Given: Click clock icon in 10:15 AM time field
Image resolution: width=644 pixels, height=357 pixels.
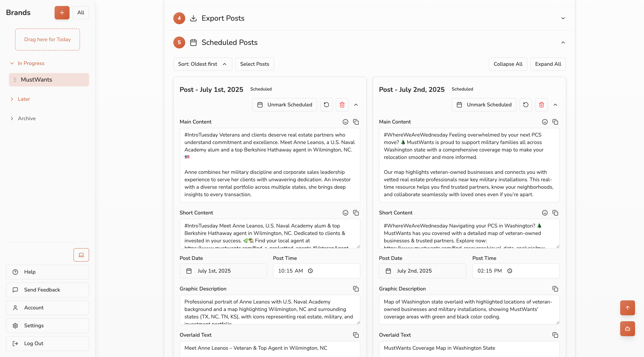Looking at the screenshot, I should 310,271.
